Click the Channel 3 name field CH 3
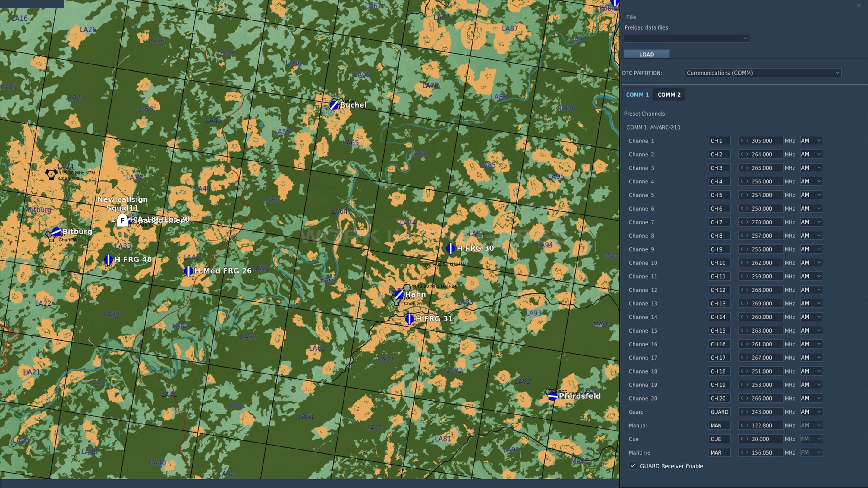The image size is (868, 488). pyautogui.click(x=719, y=168)
